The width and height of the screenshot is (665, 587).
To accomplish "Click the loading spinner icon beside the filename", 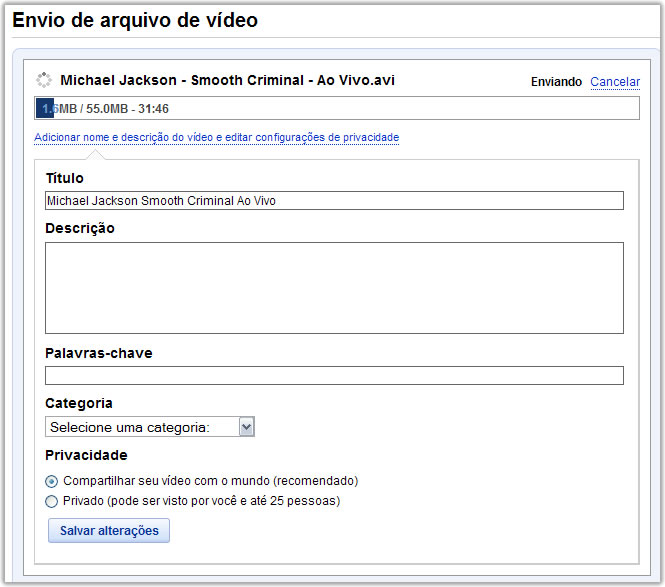I will [x=43, y=80].
